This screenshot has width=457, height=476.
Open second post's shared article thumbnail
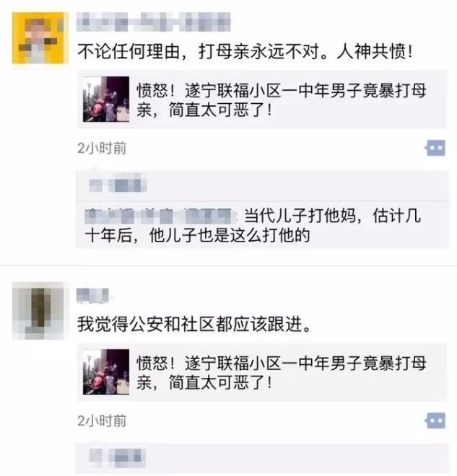coord(106,372)
